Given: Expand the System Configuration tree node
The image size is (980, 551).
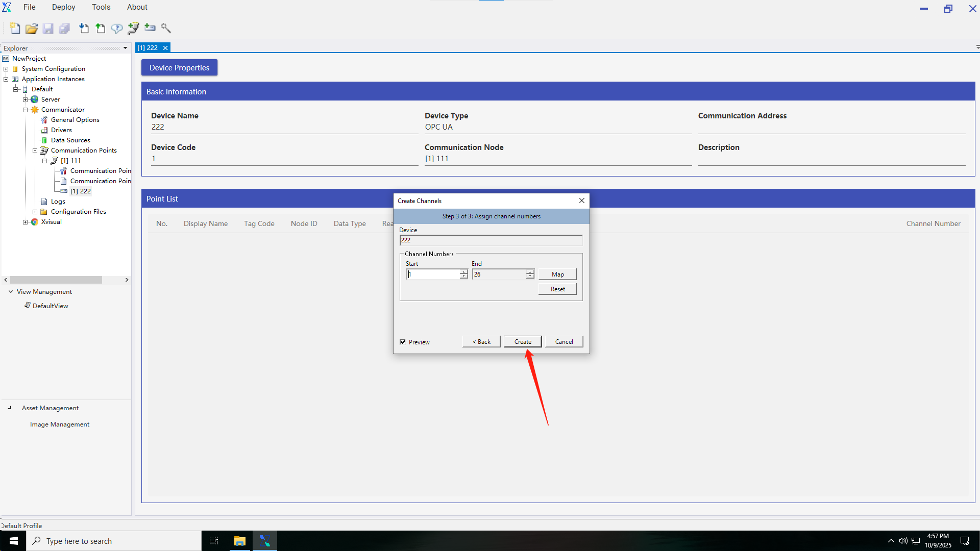Looking at the screenshot, I should (6, 69).
